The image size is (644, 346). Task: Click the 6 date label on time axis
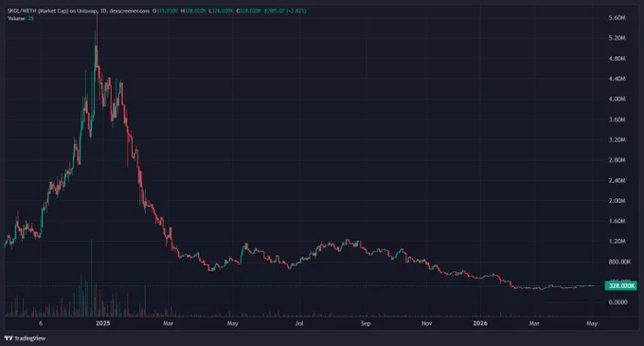[x=40, y=323]
